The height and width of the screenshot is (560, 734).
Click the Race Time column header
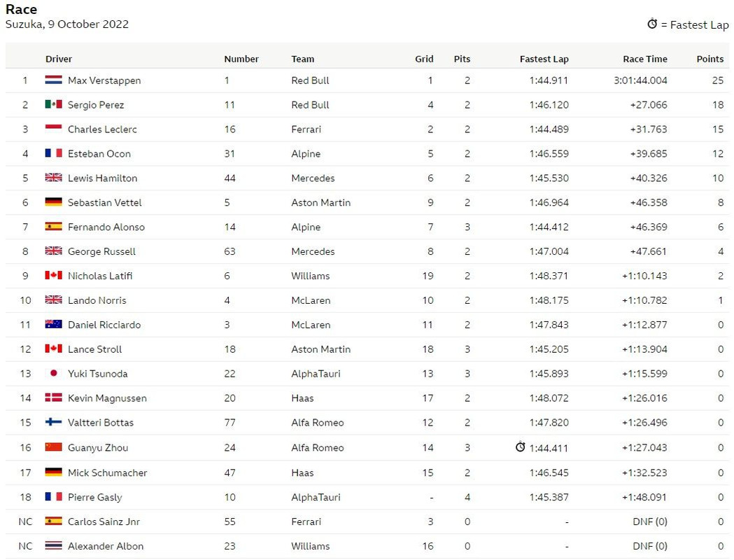pos(645,59)
